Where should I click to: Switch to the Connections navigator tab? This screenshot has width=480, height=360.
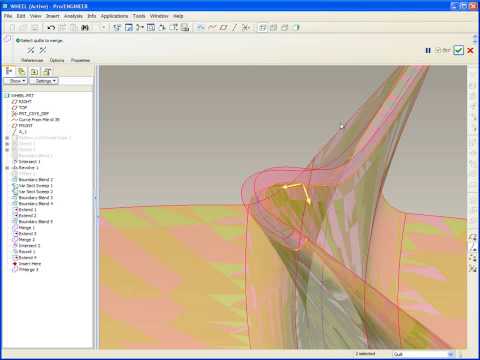click(x=47, y=71)
